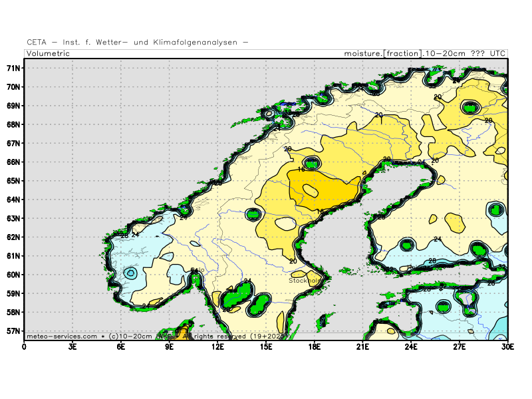Click the CETA institute header text
The image size is (532, 399).
click(x=138, y=43)
